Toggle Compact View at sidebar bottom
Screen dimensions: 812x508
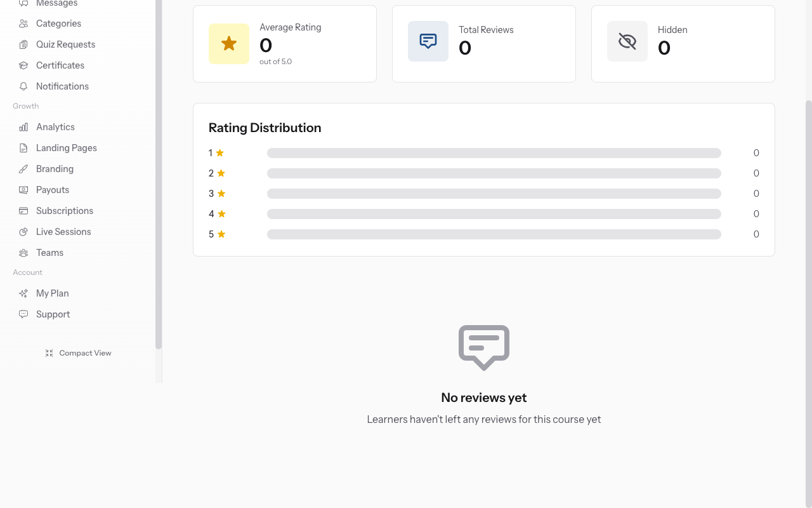[78, 352]
